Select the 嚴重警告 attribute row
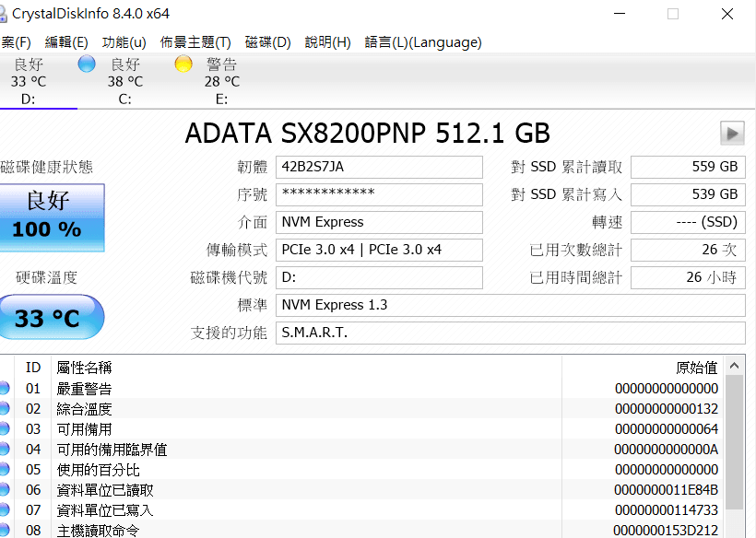 (x=361, y=388)
